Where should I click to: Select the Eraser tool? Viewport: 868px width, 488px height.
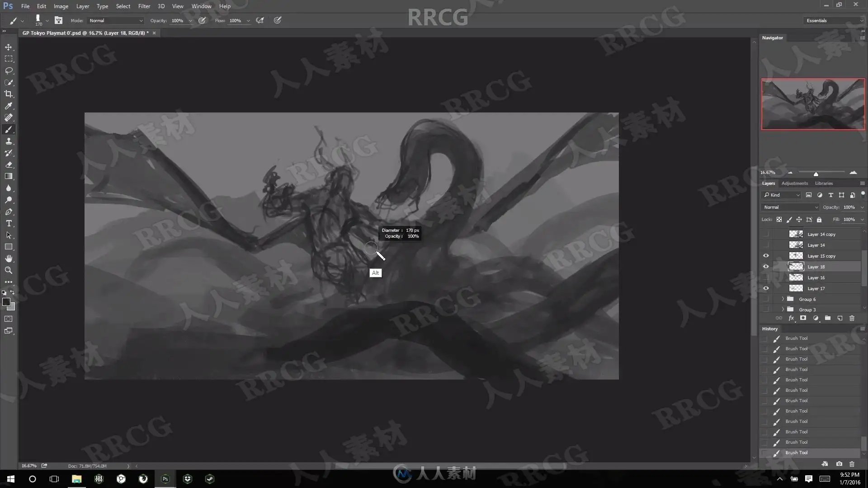pyautogui.click(x=9, y=164)
